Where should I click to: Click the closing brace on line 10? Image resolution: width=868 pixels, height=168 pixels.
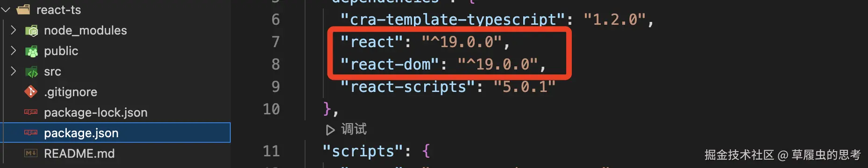[327, 109]
